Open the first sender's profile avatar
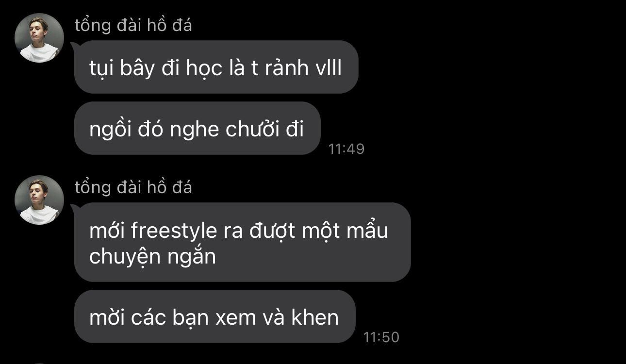Image resolution: width=626 pixels, height=364 pixels. [39, 38]
